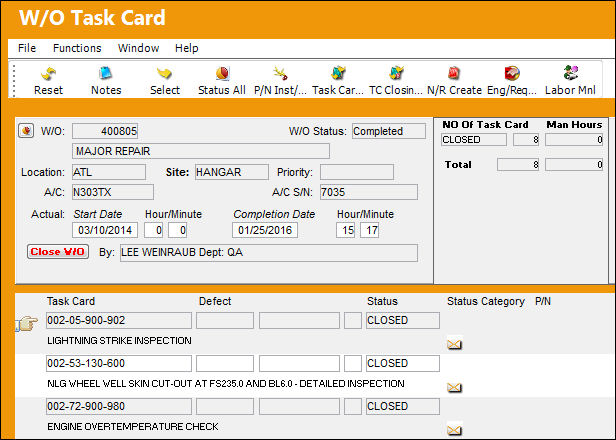Open the Notes toolbar icon

click(106, 74)
